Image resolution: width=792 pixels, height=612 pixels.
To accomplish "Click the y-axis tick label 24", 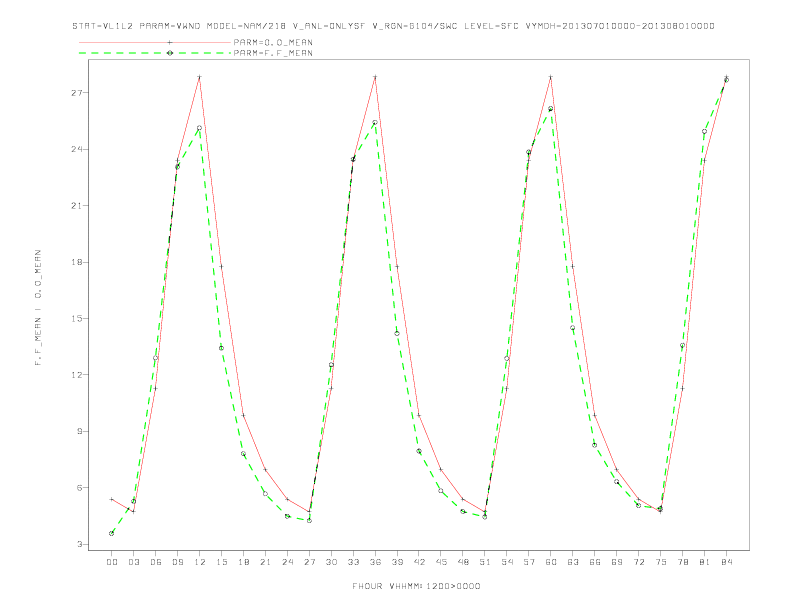I will [x=77, y=149].
